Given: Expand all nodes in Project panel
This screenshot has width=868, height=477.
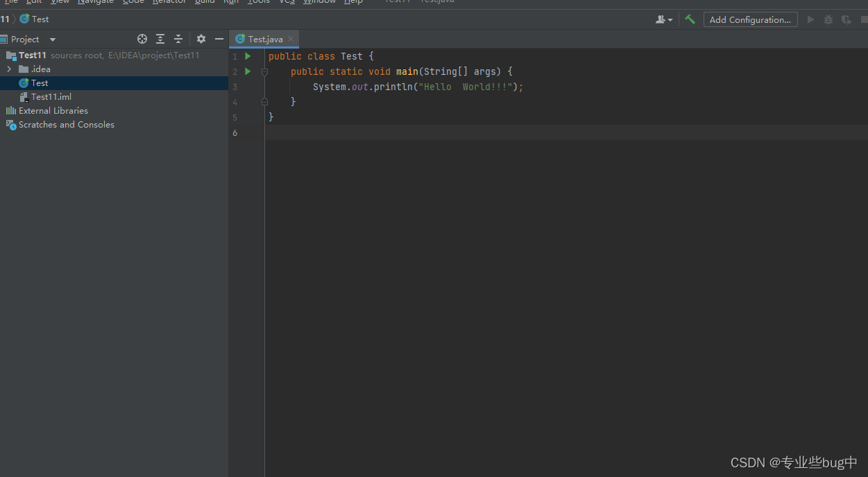Looking at the screenshot, I should click(160, 40).
